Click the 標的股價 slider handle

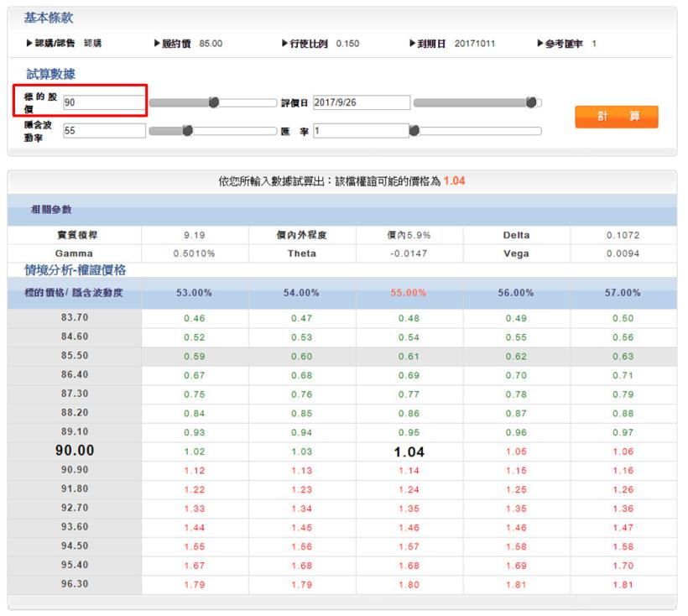point(214,102)
